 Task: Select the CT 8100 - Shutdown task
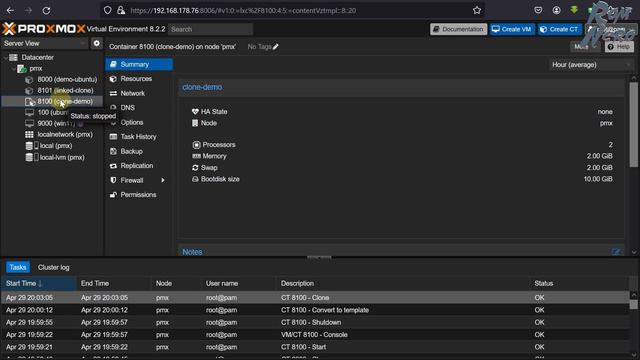[x=315, y=322]
